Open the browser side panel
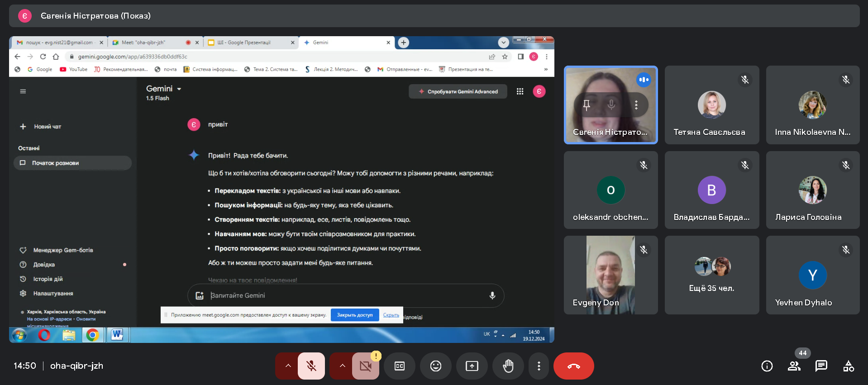The height and width of the screenshot is (385, 868). click(x=520, y=57)
